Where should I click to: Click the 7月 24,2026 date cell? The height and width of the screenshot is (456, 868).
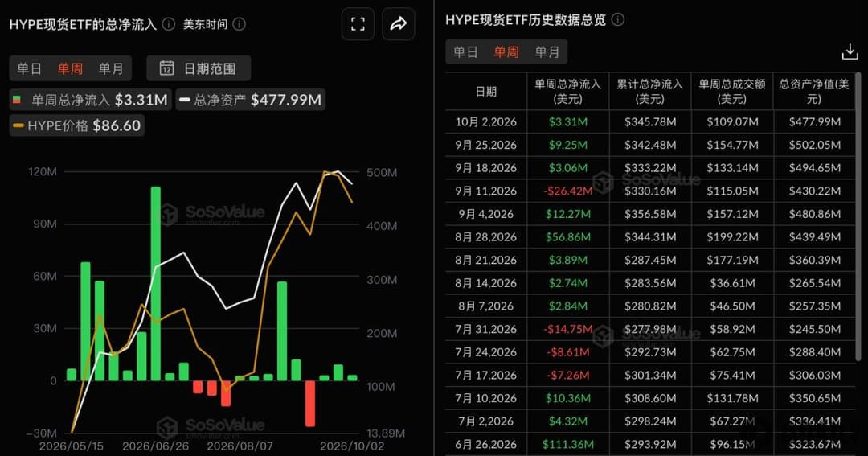click(x=486, y=352)
